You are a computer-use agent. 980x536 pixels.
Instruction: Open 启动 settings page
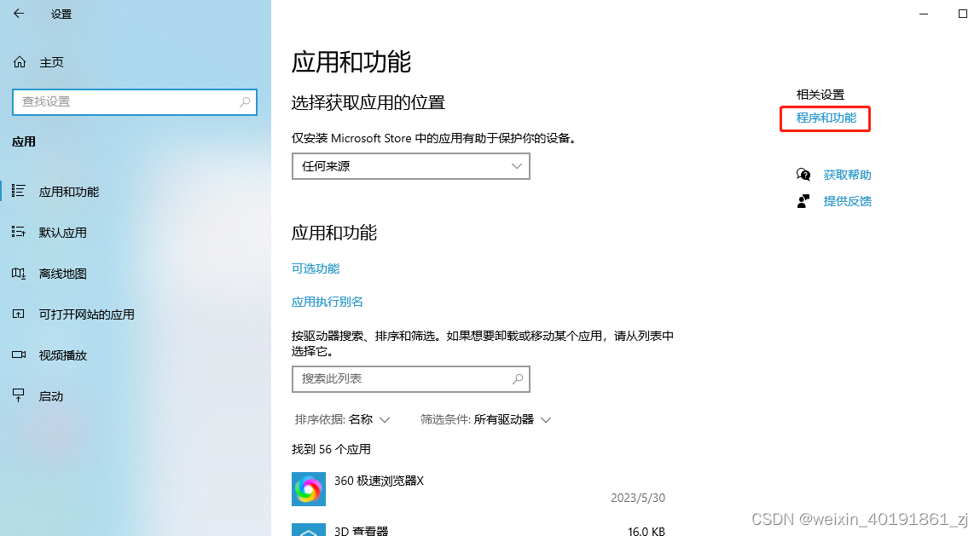pos(50,396)
